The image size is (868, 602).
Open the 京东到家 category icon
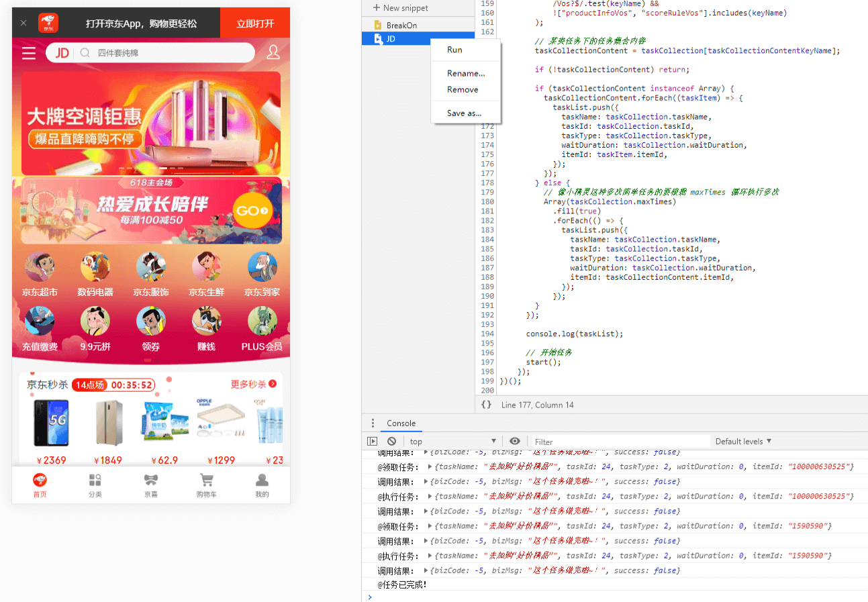(x=262, y=274)
